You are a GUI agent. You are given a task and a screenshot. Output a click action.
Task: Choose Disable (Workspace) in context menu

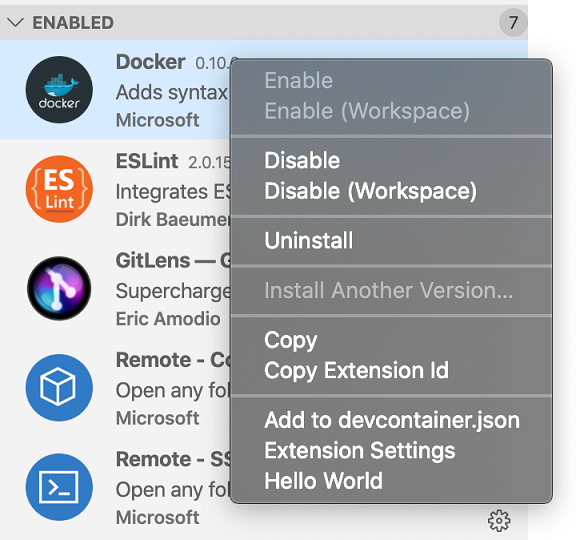391,191
